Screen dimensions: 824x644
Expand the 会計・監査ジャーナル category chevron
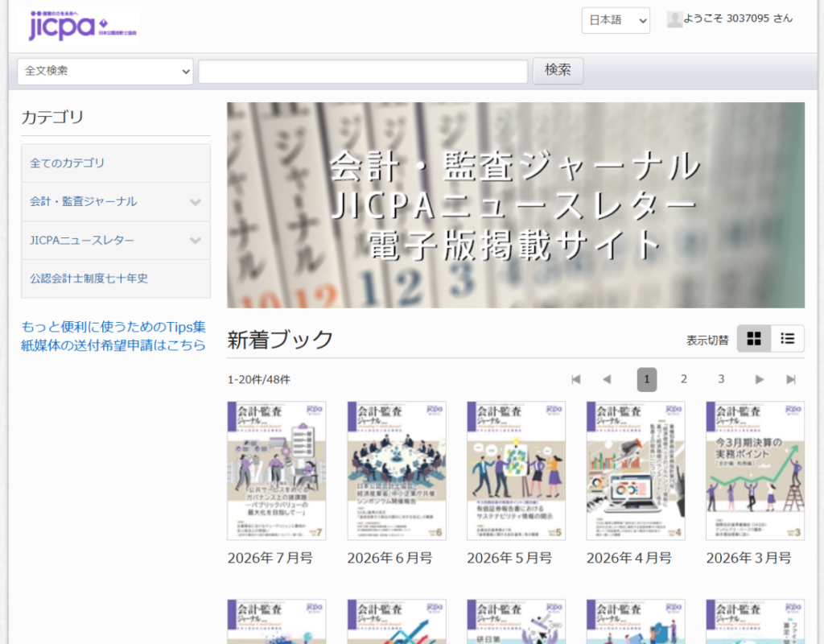(196, 202)
